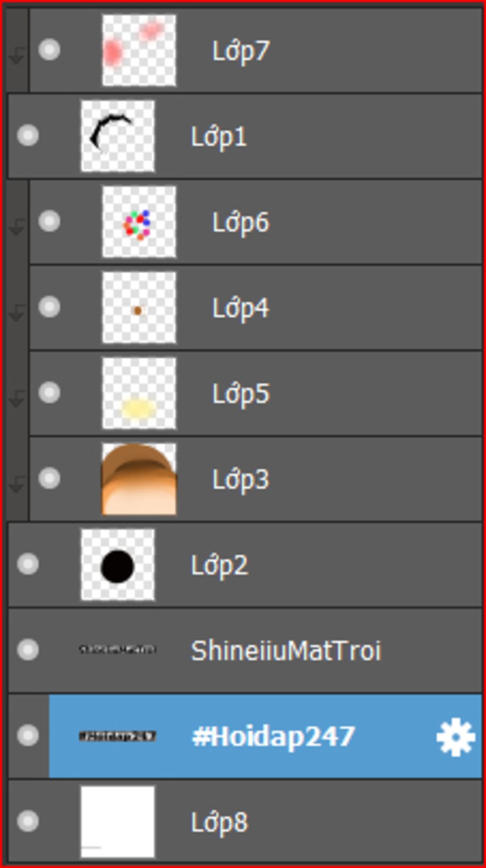Screen dimensions: 486x868
Task: Toggle visibility of Lớp8 layer
Action: [x=28, y=821]
